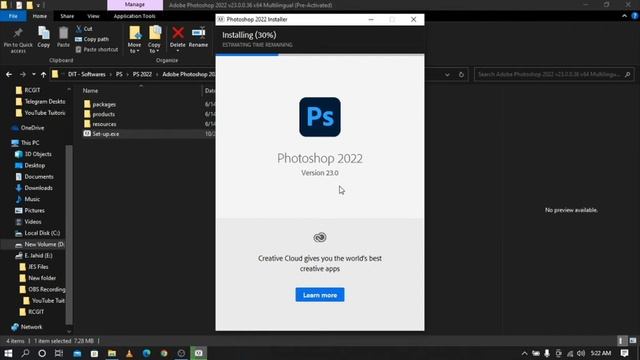Click the Creative Cloud logo icon
The width and height of the screenshot is (640, 360).
point(320,237)
